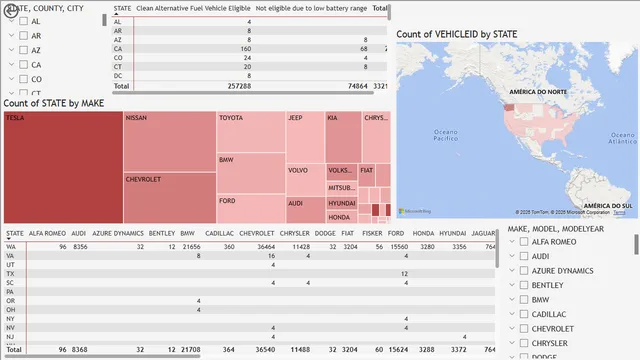Image resolution: width=640 pixels, height=360 pixels.
Task: Select the TX row in bottom table
Action: tap(250, 273)
